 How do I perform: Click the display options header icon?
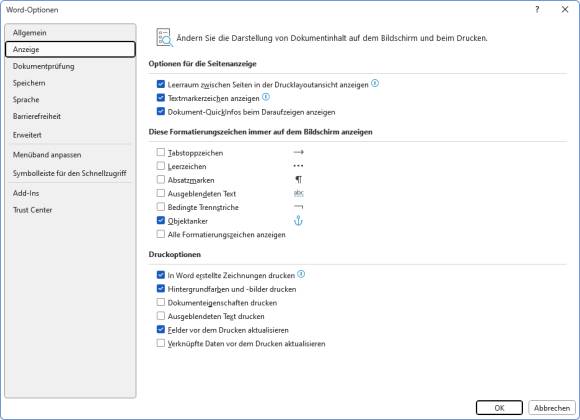pyautogui.click(x=164, y=37)
